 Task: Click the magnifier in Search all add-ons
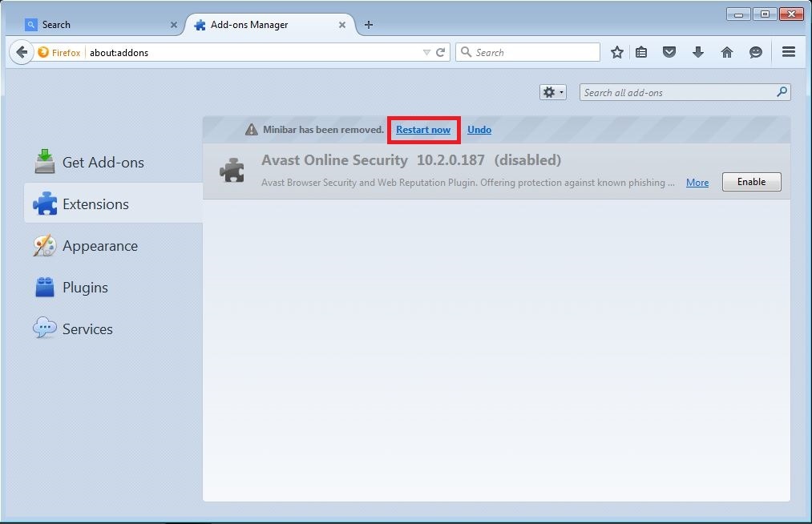pyautogui.click(x=782, y=92)
